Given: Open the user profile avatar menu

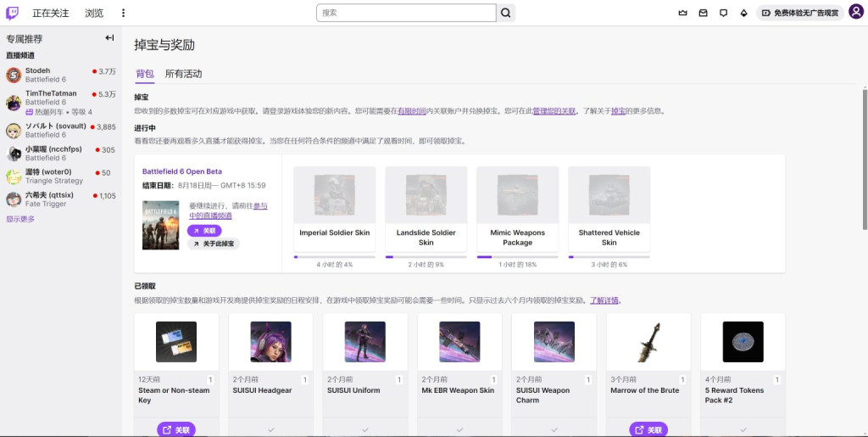Looking at the screenshot, I should [x=856, y=12].
